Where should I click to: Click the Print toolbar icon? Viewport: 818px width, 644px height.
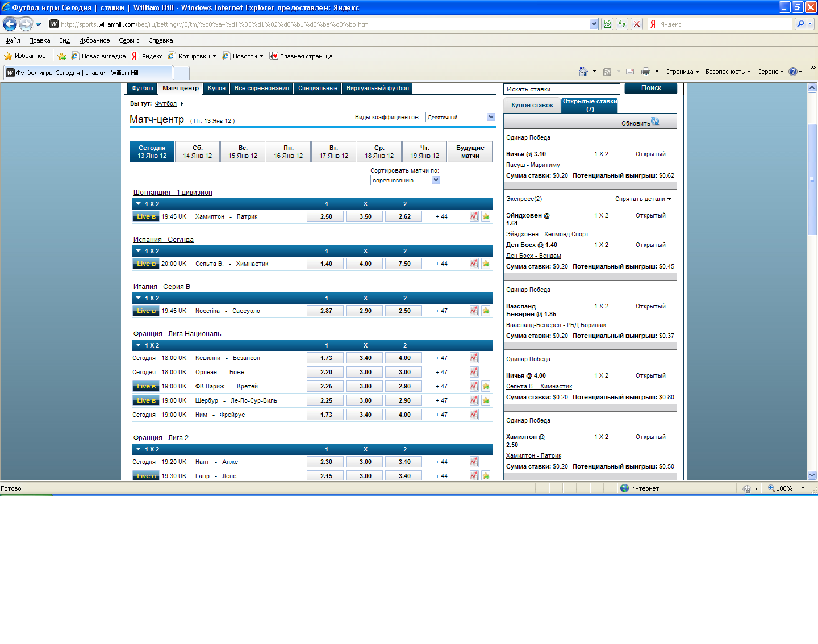(645, 72)
